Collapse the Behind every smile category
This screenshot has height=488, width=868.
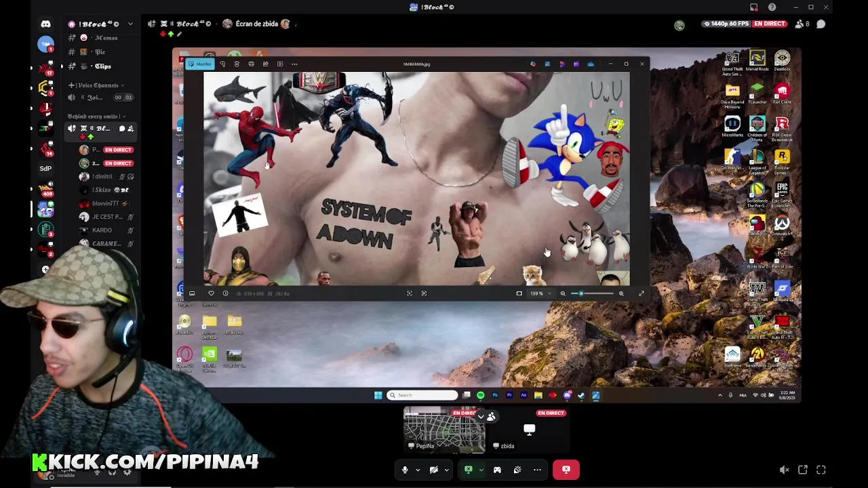[96, 117]
